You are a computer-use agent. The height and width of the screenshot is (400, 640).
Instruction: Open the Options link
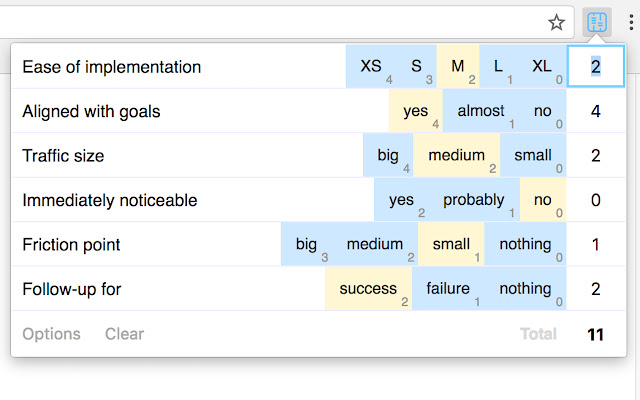coord(52,334)
